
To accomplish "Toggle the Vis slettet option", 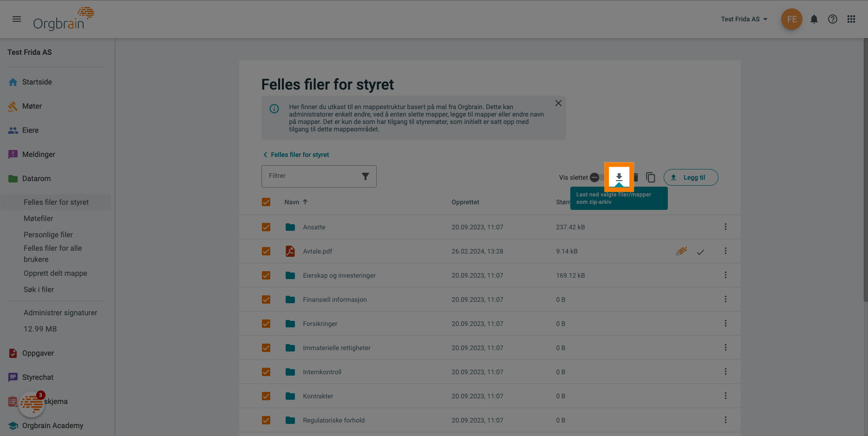I will pyautogui.click(x=595, y=177).
